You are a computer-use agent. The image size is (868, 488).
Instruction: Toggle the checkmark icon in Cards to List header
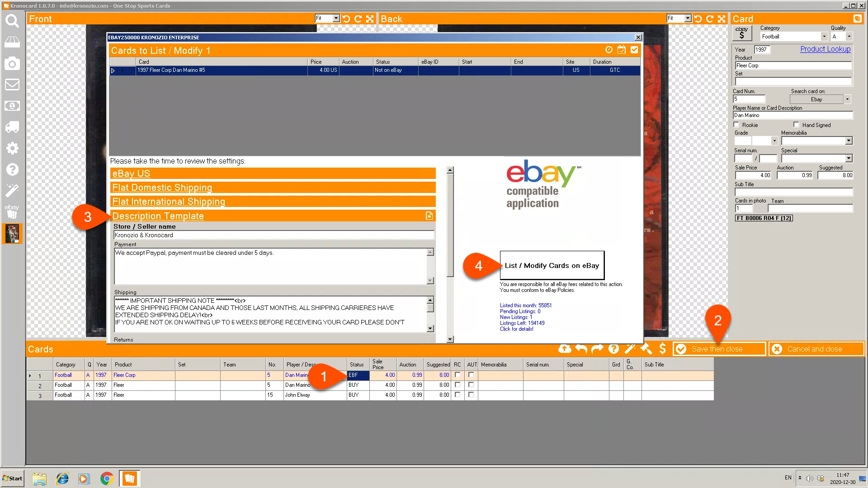(634, 50)
